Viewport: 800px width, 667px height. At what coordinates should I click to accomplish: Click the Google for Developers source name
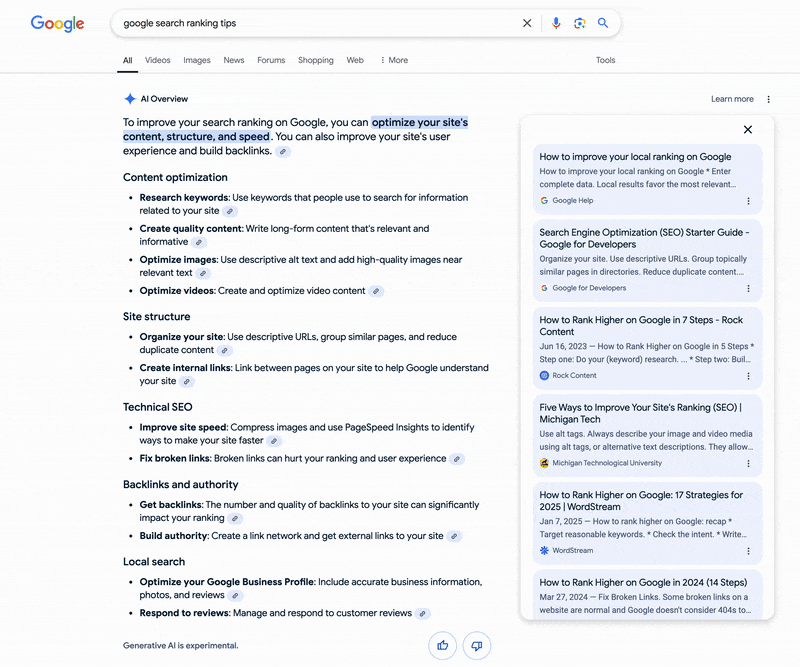pos(589,288)
